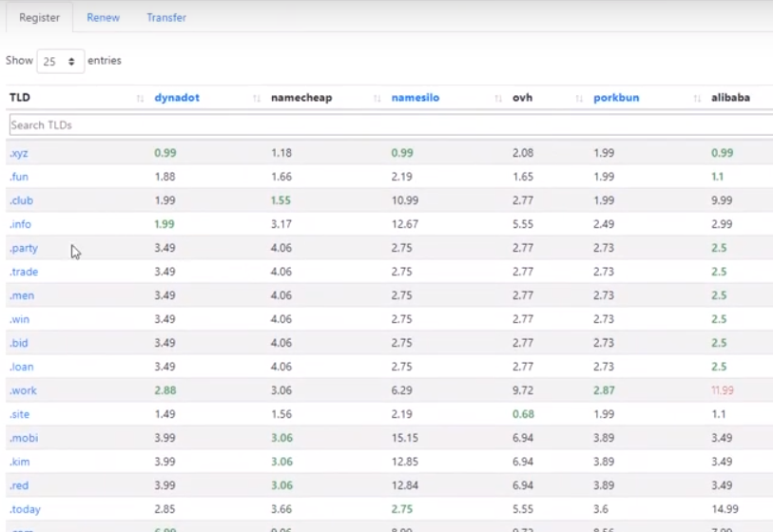Switch to the Register tab
The image size is (773, 532).
[39, 18]
